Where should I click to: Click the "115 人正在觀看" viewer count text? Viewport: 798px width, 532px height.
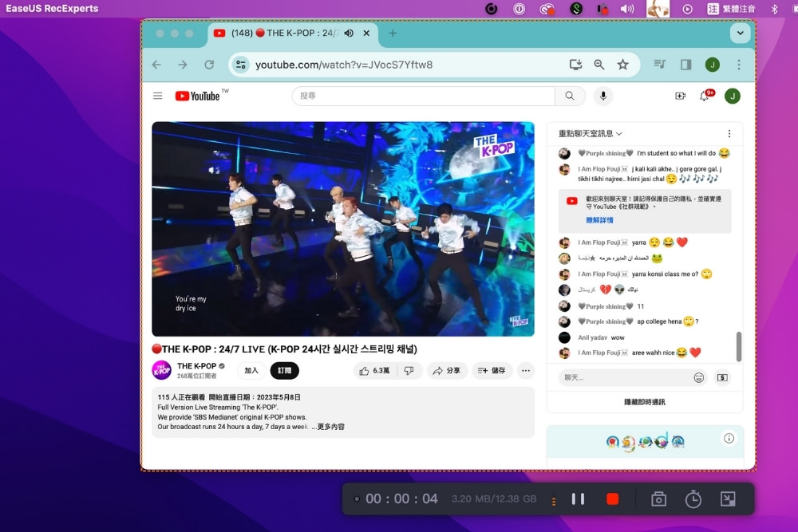click(x=181, y=397)
